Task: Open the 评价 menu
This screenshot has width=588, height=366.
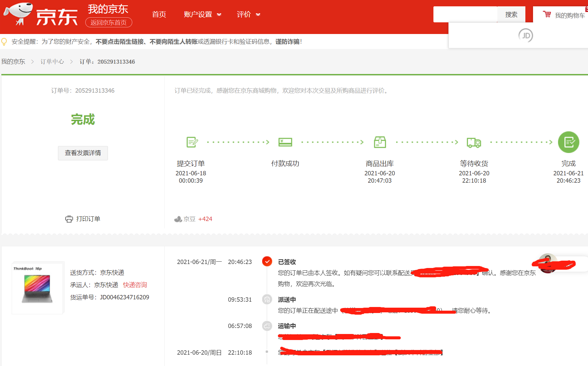Action: pyautogui.click(x=244, y=14)
